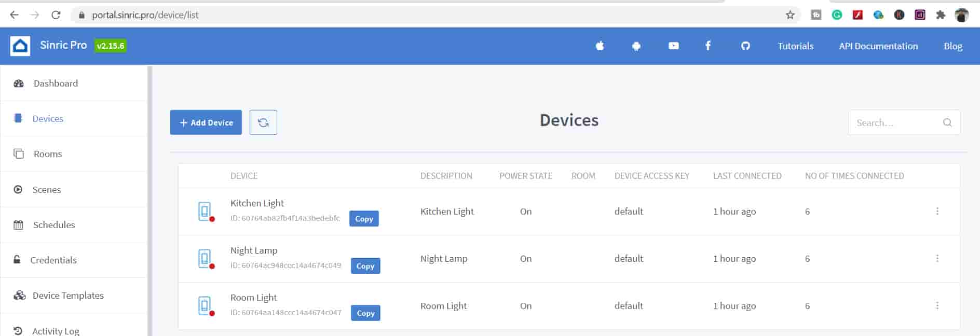Copy the Night Lamp device ID
Image resolution: width=980 pixels, height=336 pixels.
tap(365, 266)
